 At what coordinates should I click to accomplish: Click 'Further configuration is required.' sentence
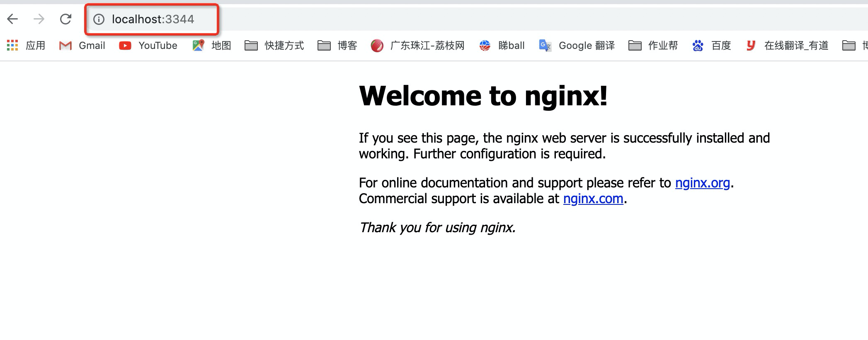click(x=509, y=154)
